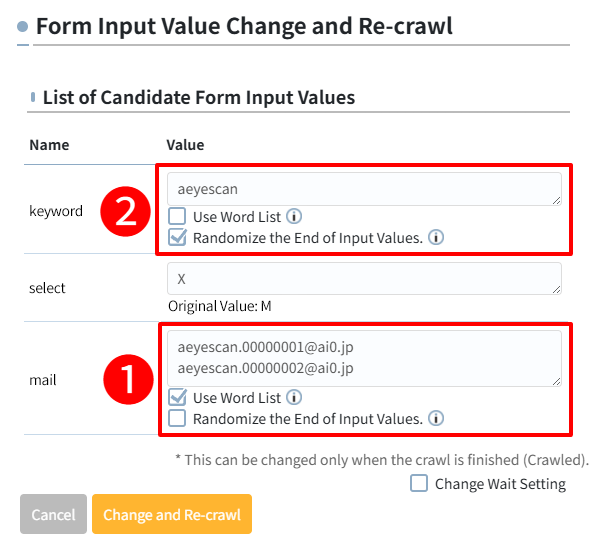Viewport: 598px width, 542px height.
Task: Enable Use Word List for keyword
Action: point(177,216)
